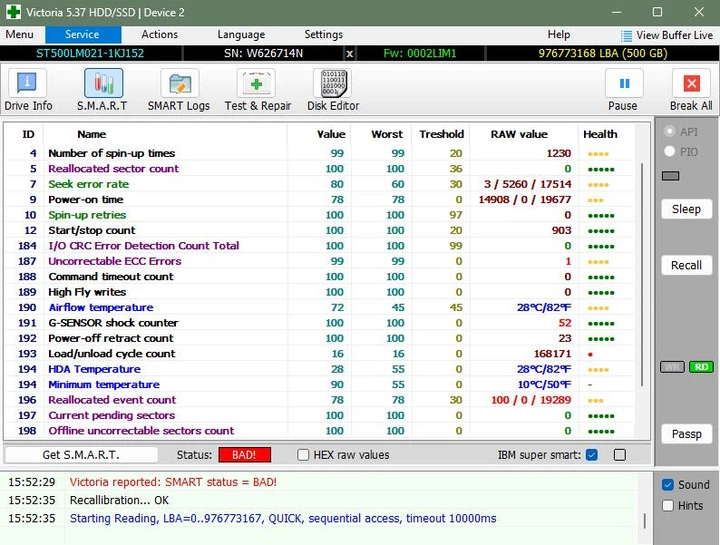Open the Drive Info panel
Viewport: 720px width, 545px height.
tap(28, 90)
